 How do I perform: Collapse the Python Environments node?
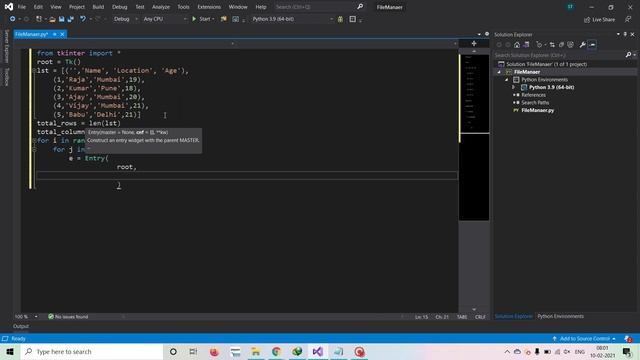coord(507,80)
